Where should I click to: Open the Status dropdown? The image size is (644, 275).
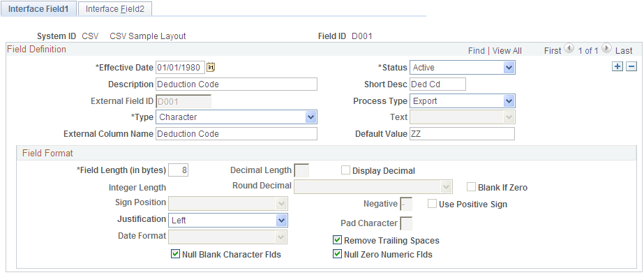tap(463, 68)
